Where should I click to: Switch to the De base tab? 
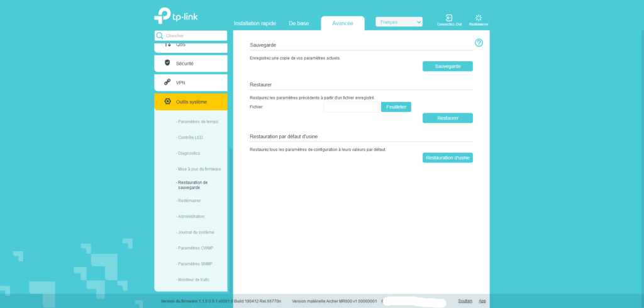click(299, 23)
